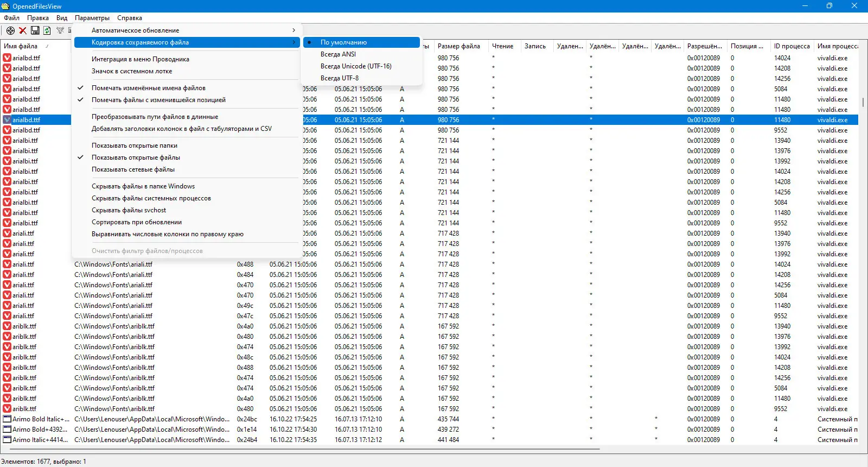Image resolution: width=868 pixels, height=467 pixels.
Task: Toggle 'Помечать изменённые имена файлов' option
Action: click(187, 88)
